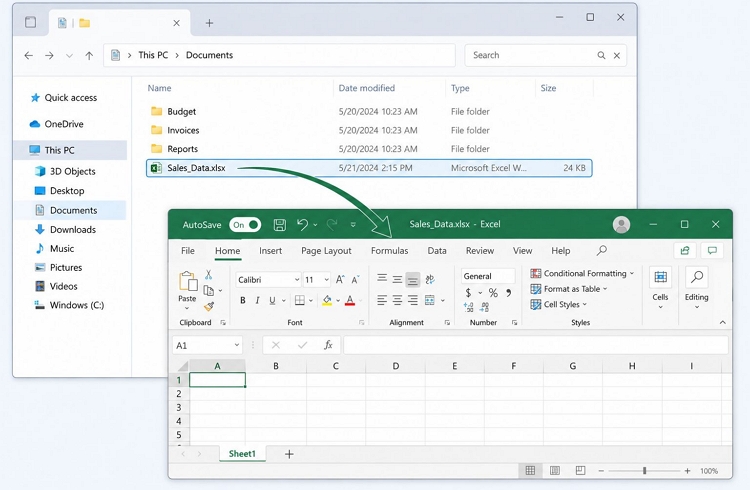750x490 pixels.
Task: Switch to the Insert ribbon tab
Action: [x=270, y=251]
